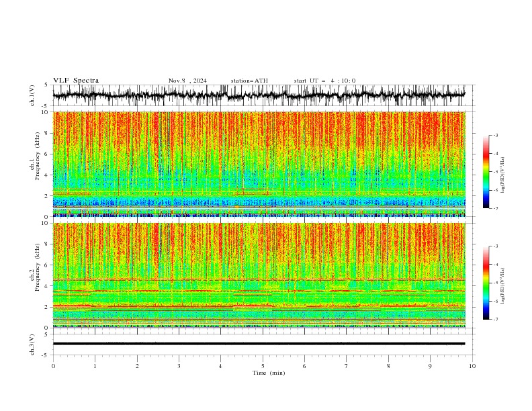
Task: Click the 4 kHz tick on ch.1 frequency axis
Action: [x=48, y=175]
